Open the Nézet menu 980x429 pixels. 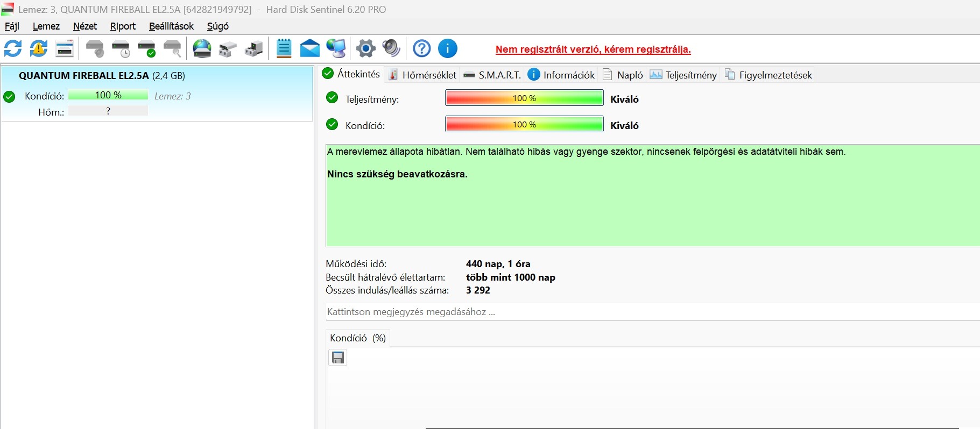pos(85,26)
